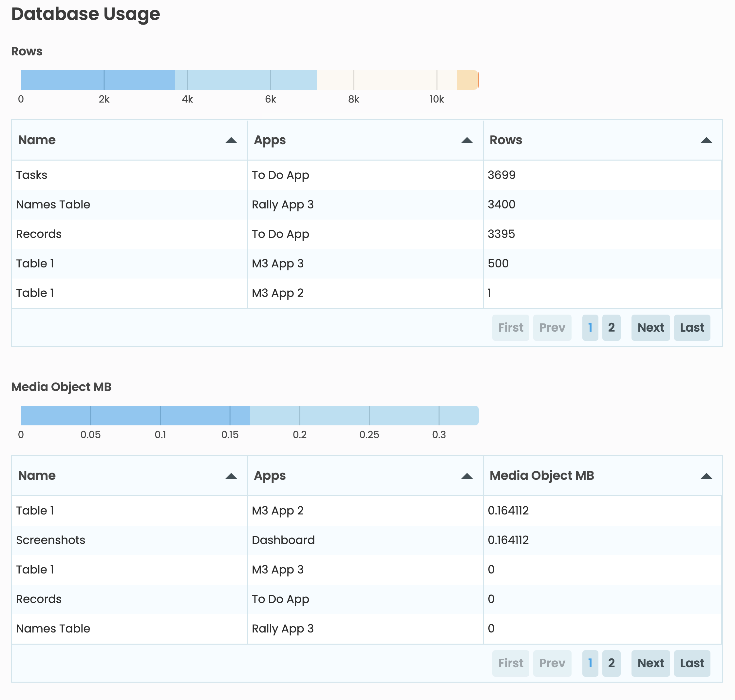
Task: Toggle ascending order on the Rows header arrow
Action: pos(706,140)
